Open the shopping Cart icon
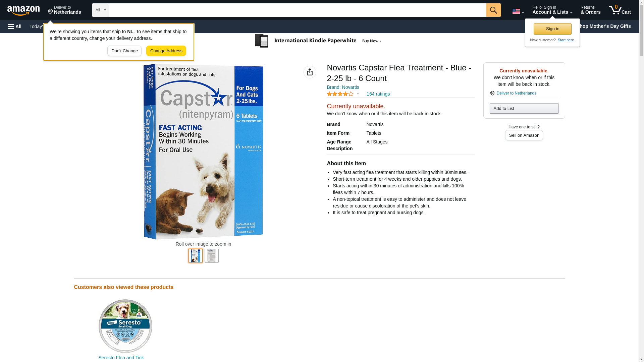The image size is (644, 362). 620,10
